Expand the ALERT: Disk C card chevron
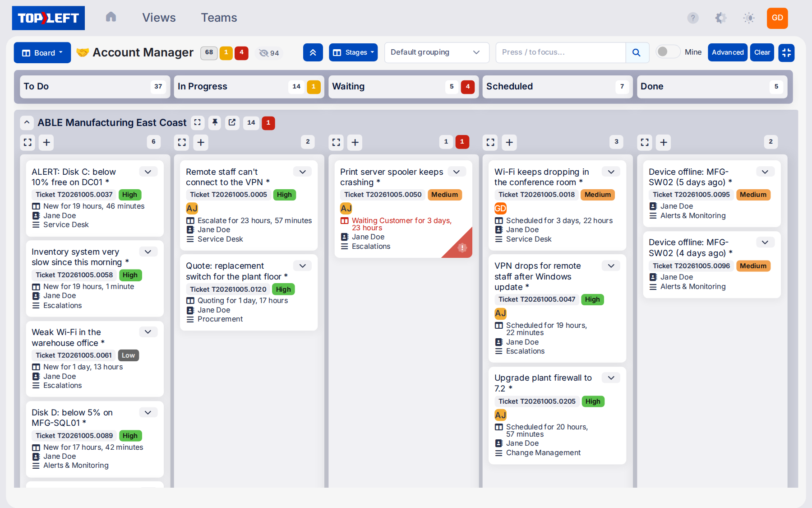 [148, 172]
